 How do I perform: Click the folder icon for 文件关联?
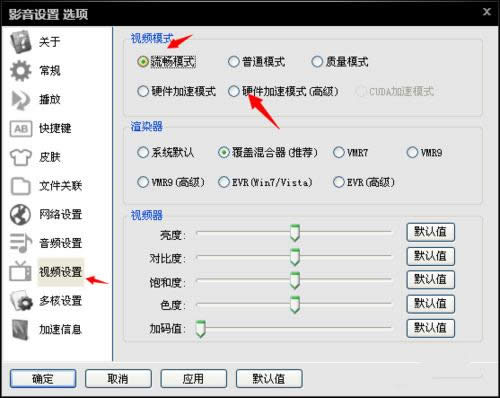(21, 186)
